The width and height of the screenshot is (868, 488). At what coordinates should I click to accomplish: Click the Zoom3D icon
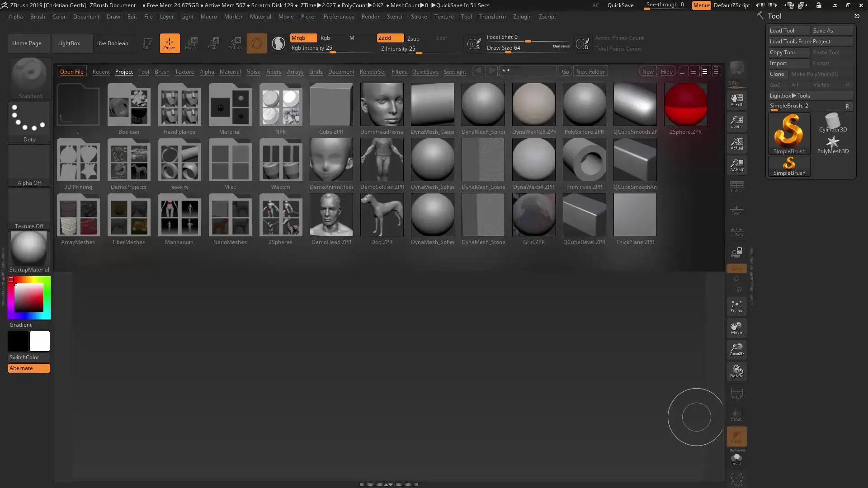click(x=736, y=349)
